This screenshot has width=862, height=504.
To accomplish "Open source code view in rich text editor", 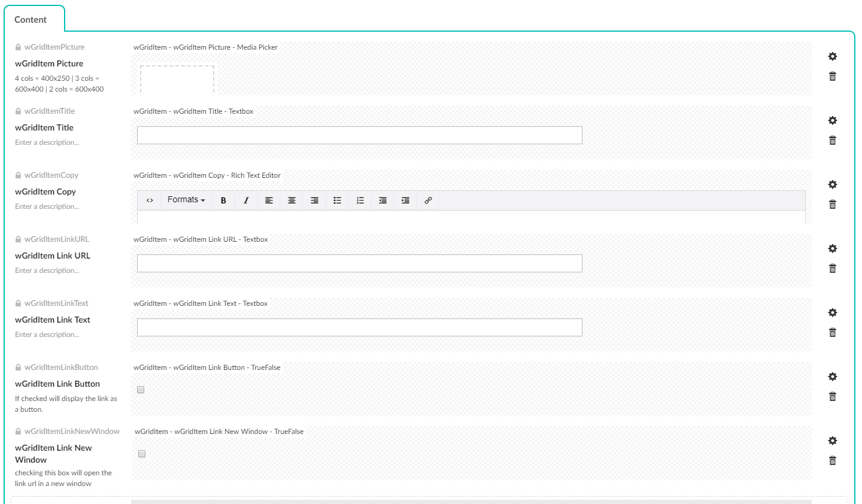I will point(150,201).
